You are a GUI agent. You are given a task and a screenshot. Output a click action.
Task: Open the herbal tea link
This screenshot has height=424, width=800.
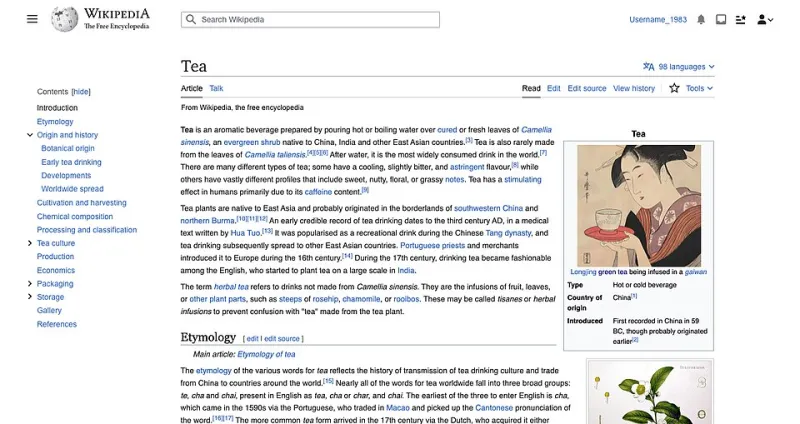(231, 287)
